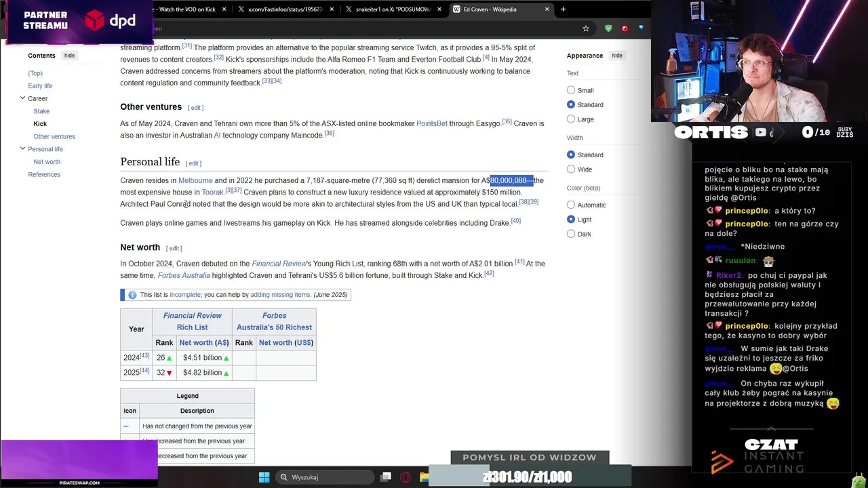Open Financial Review Rich List table header link

click(x=193, y=321)
